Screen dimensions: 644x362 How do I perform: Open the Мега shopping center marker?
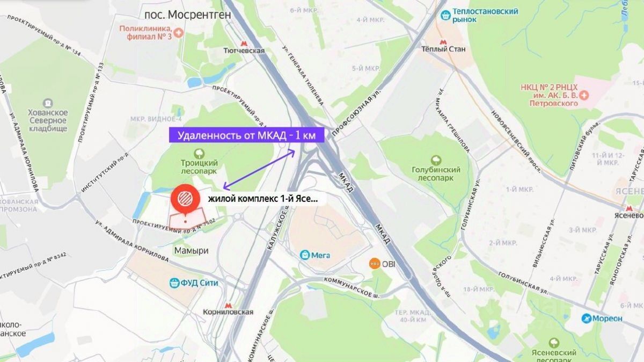point(305,254)
